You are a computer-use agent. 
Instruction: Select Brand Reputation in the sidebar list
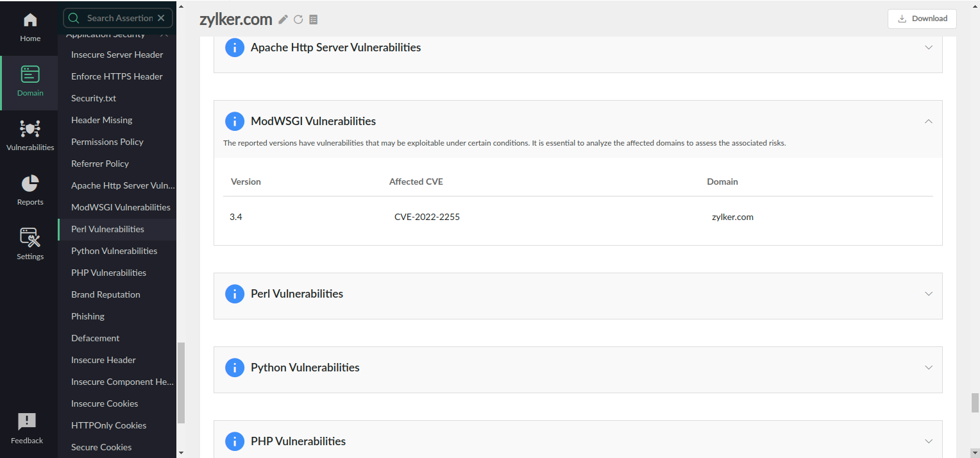[x=106, y=294]
